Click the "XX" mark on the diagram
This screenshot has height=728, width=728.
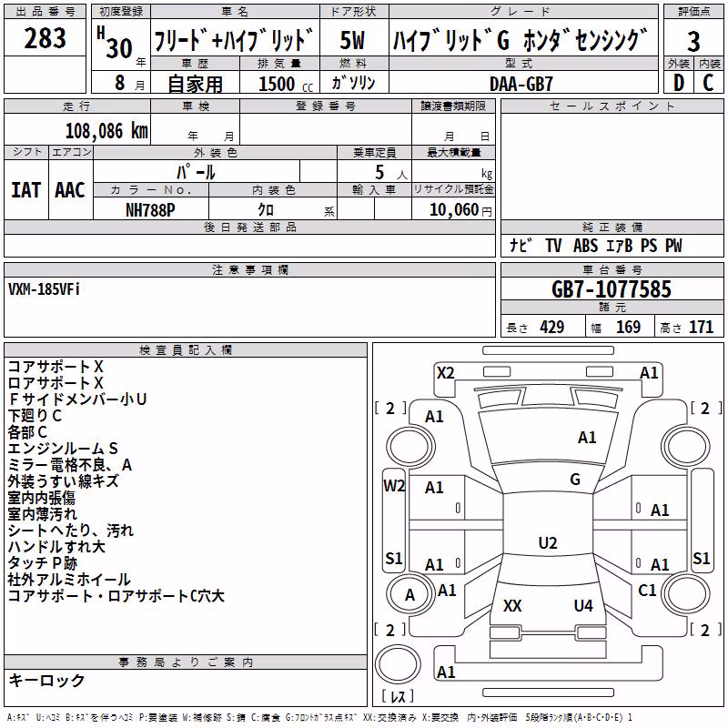coord(512,605)
